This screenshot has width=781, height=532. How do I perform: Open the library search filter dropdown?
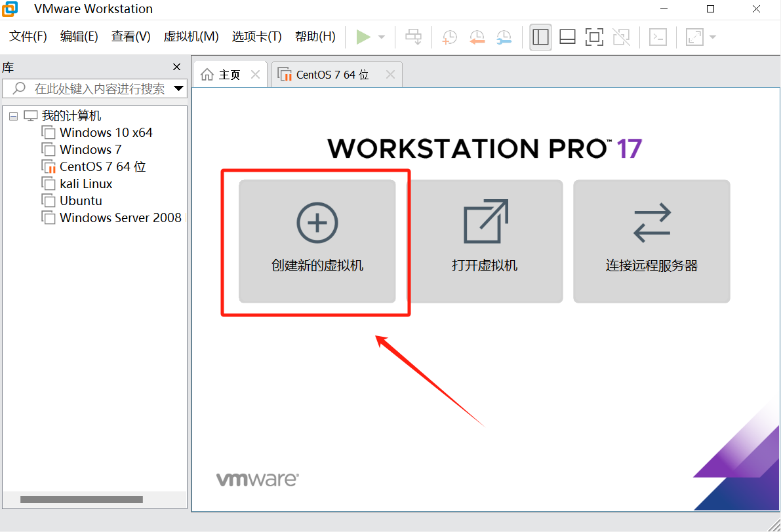[x=179, y=88]
